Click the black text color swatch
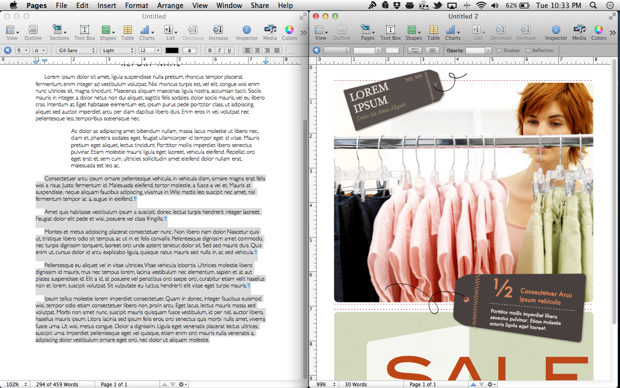Screen dimensions: 620x388 point(172,50)
